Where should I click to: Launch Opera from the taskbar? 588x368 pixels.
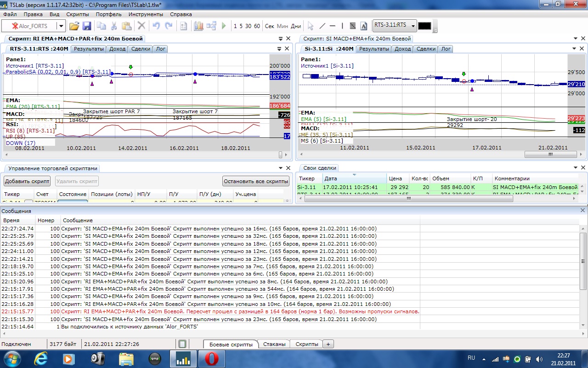tap(212, 358)
